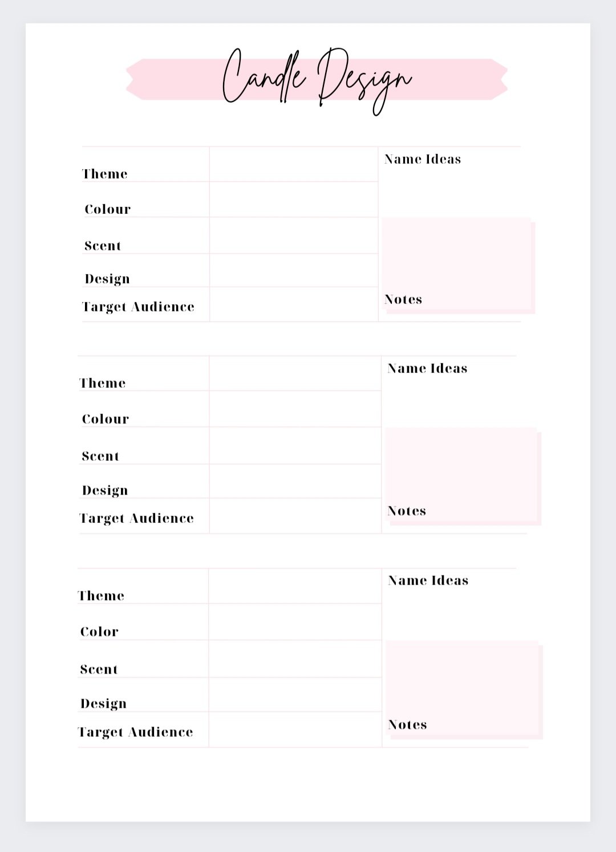Image resolution: width=616 pixels, height=852 pixels.
Task: Select the Design field in the top section
Action: (293, 270)
